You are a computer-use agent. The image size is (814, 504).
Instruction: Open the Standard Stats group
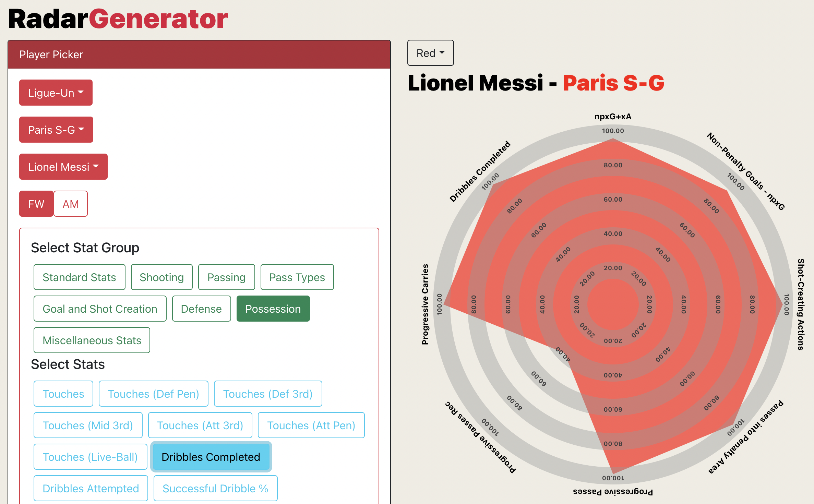tap(79, 277)
